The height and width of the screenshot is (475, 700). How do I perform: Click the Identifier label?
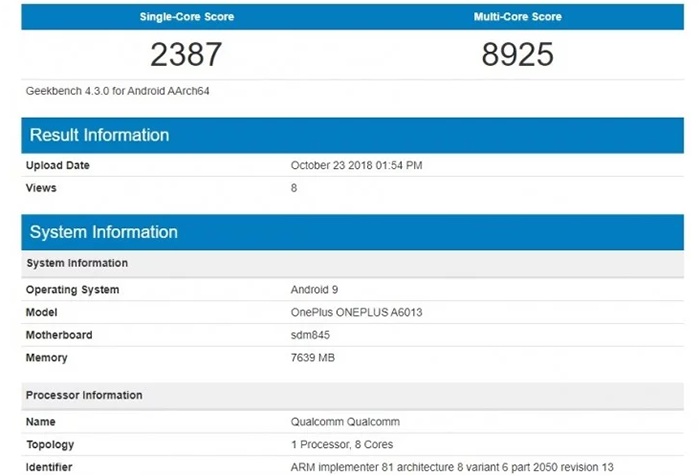tap(49, 467)
